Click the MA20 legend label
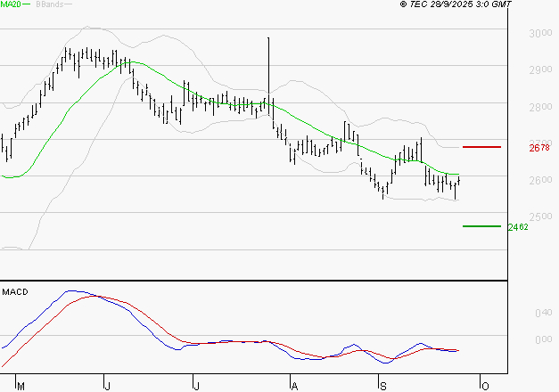This screenshot has width=559, height=392. point(11,4)
